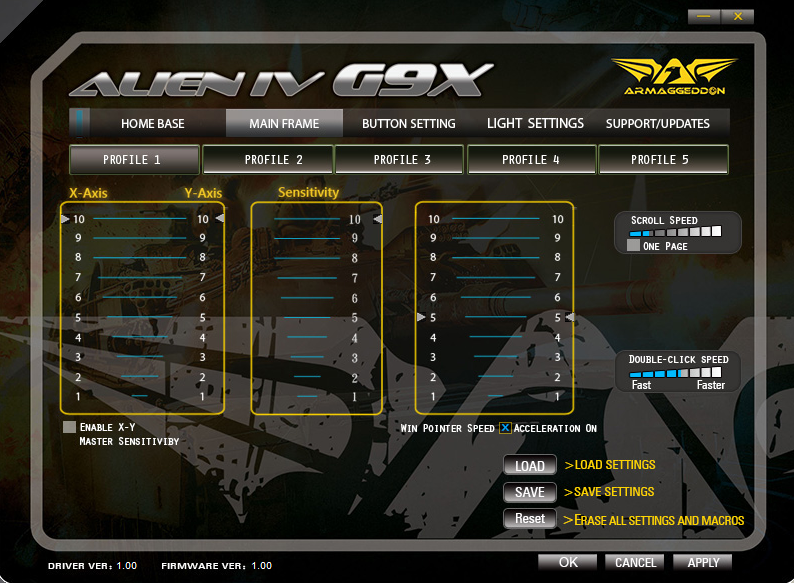Adjust the Double-Click Speed slider bar
Screen dimensions: 794x583
pyautogui.click(x=676, y=373)
